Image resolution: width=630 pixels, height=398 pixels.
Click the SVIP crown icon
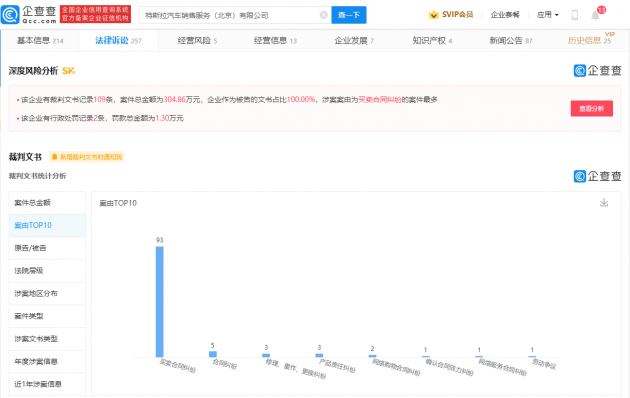pos(434,15)
